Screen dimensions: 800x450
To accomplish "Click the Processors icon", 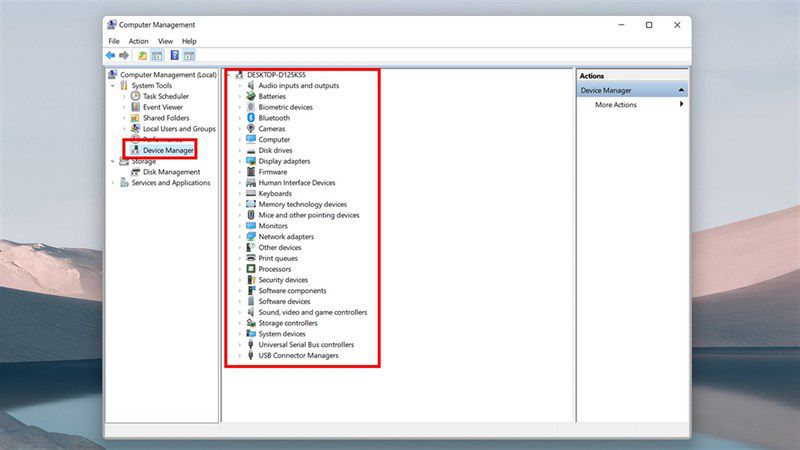I will click(251, 269).
